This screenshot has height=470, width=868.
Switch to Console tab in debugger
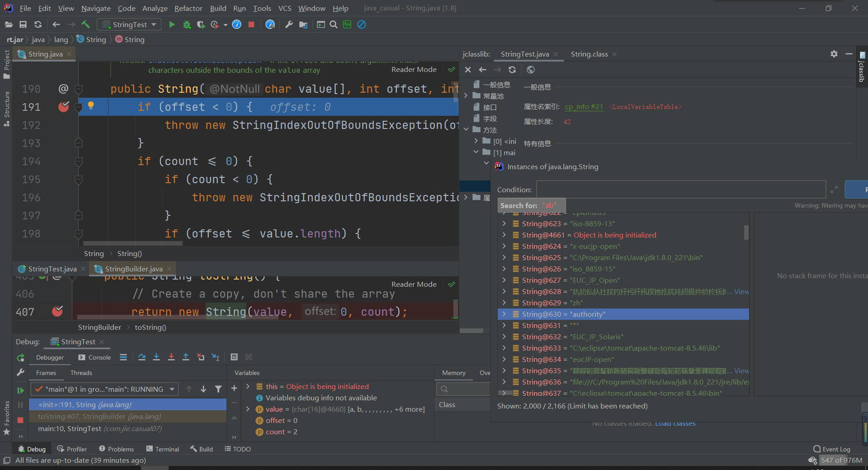tap(94, 357)
